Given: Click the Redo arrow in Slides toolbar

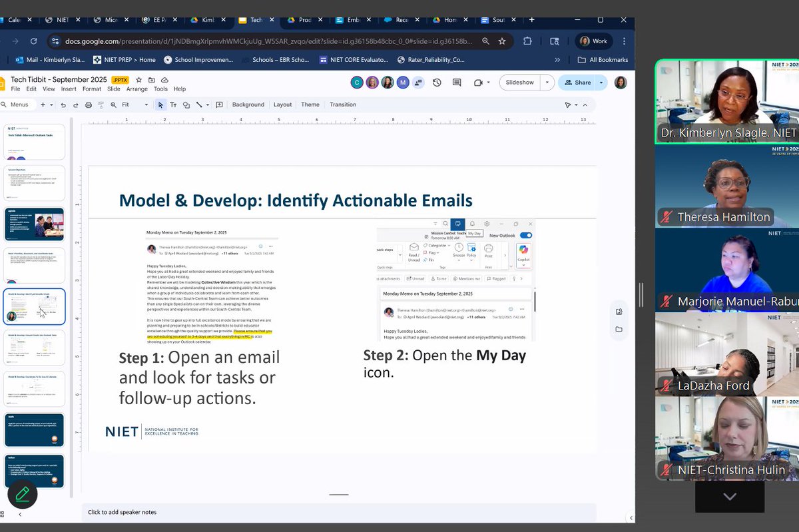Looking at the screenshot, I should pos(76,105).
